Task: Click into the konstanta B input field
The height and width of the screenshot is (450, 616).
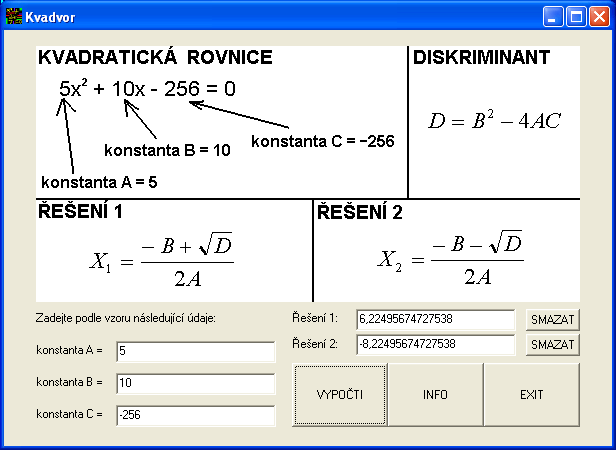Action: tap(194, 383)
